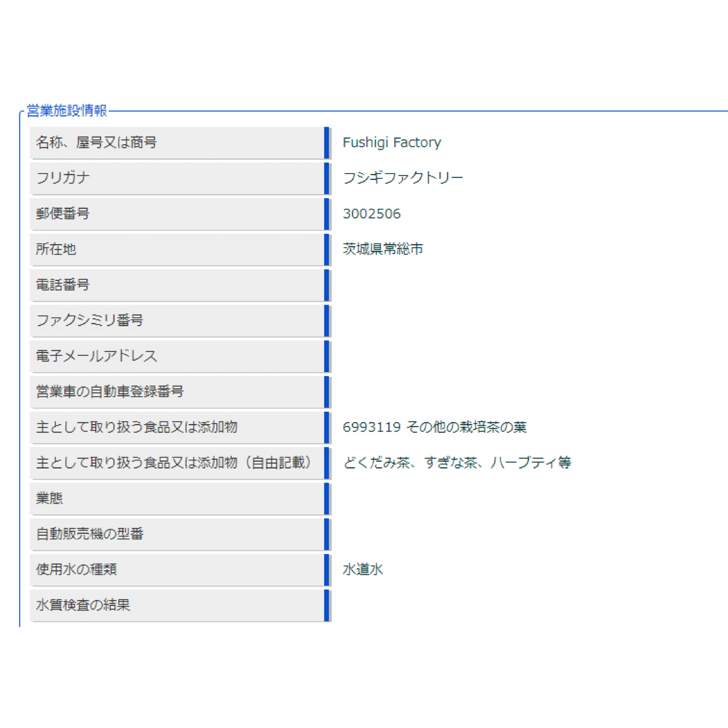Viewport: 728px width, 728px height.
Task: Click the 営業施設情報 section heading
Action: point(67,111)
